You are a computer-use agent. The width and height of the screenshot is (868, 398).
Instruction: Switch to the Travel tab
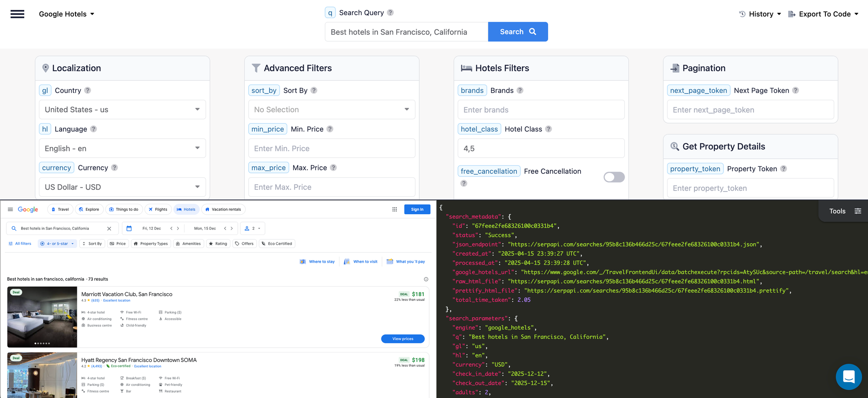click(x=60, y=209)
